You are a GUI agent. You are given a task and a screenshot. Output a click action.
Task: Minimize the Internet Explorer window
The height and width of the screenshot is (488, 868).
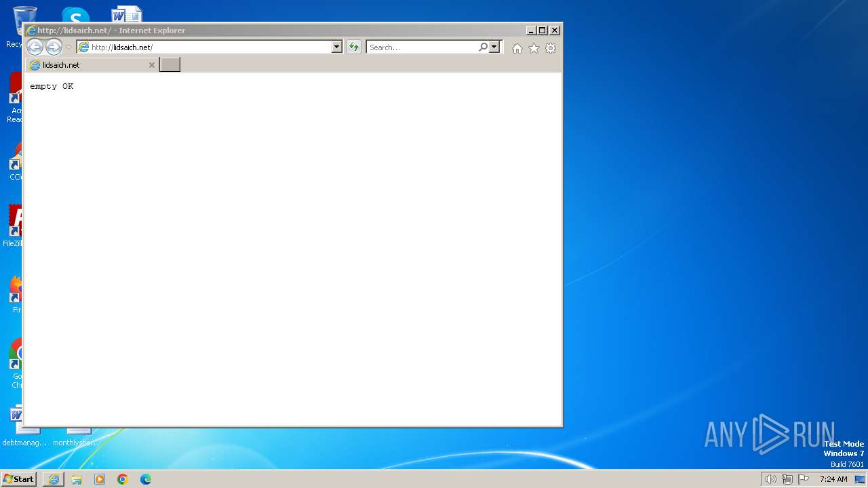pyautogui.click(x=531, y=30)
